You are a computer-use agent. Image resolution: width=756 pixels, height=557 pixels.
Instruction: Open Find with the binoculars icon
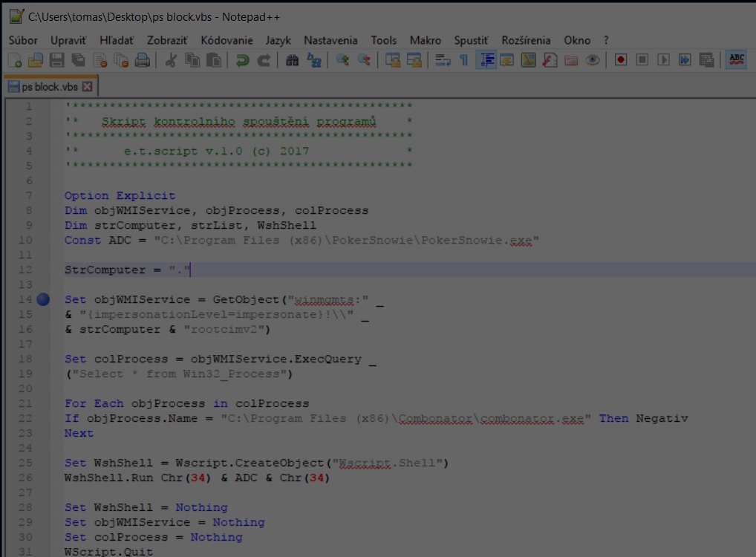click(x=292, y=60)
